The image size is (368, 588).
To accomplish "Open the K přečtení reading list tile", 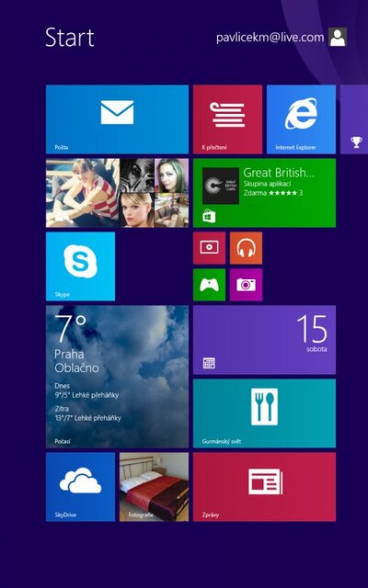I will [227, 119].
